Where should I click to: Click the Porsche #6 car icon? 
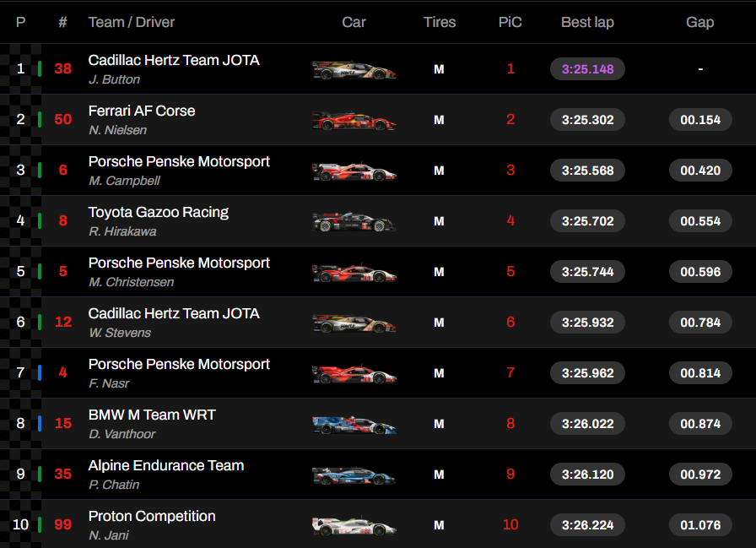354,171
